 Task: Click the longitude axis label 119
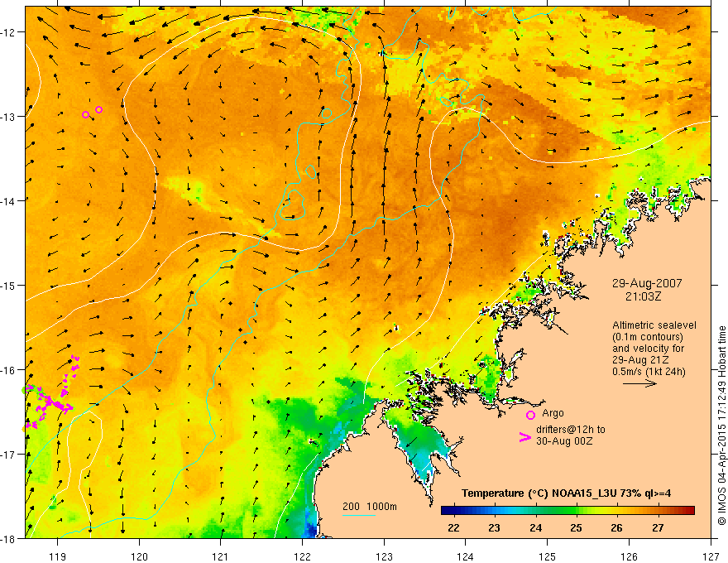click(x=57, y=556)
